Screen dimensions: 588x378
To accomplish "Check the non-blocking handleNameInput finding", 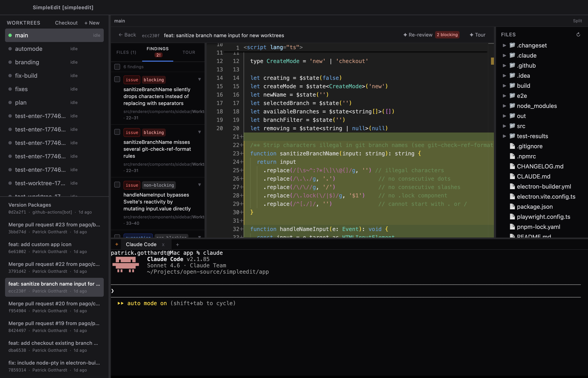I will tap(117, 185).
